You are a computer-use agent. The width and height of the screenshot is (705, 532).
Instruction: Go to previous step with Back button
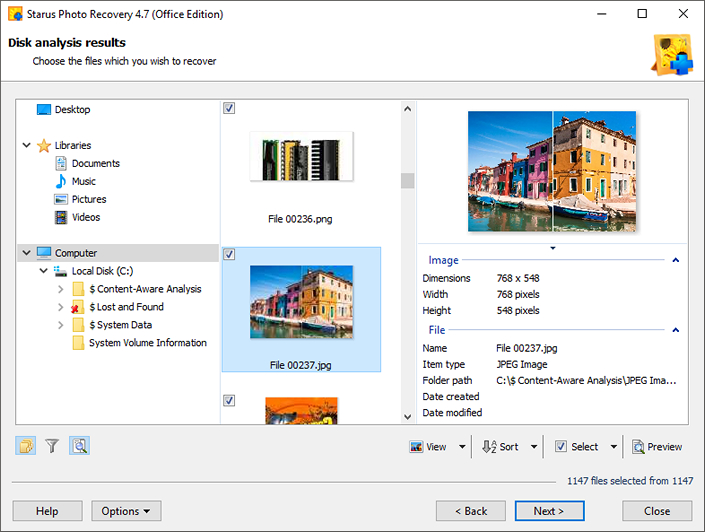pos(471,511)
